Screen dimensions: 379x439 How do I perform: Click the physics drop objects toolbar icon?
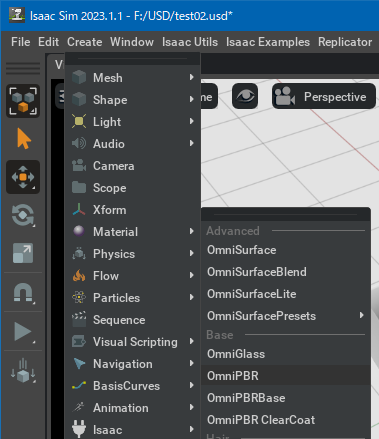coord(23,371)
